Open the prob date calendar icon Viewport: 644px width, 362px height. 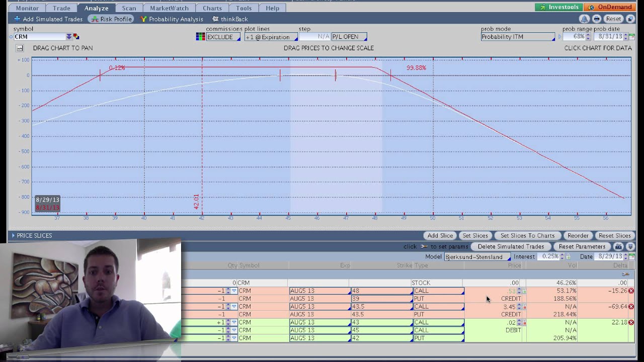point(632,37)
